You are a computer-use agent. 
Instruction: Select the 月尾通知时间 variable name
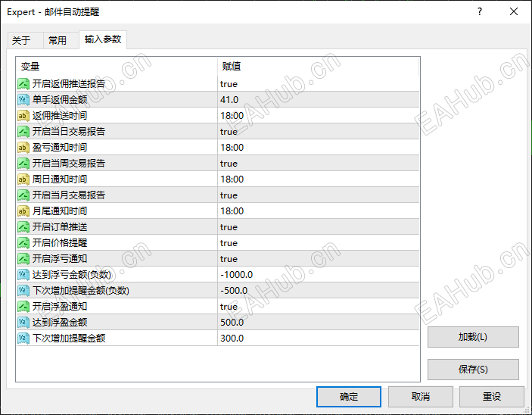click(60, 211)
